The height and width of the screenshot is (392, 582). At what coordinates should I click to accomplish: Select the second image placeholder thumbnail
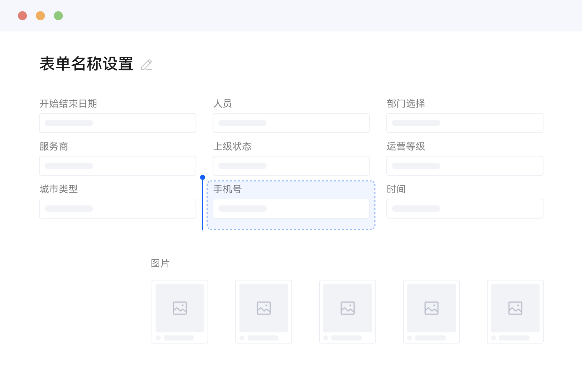tap(264, 312)
